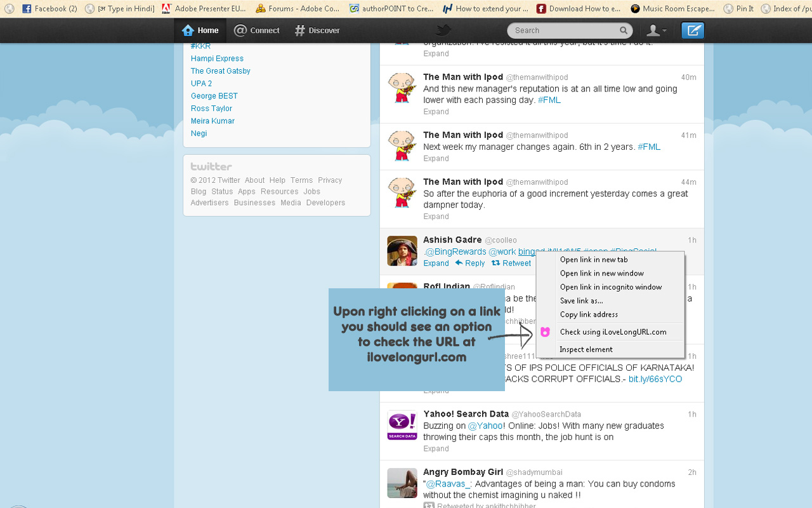Viewport: 812px width, 508px height.
Task: Click Ashish Gadre's avatar
Action: point(402,251)
